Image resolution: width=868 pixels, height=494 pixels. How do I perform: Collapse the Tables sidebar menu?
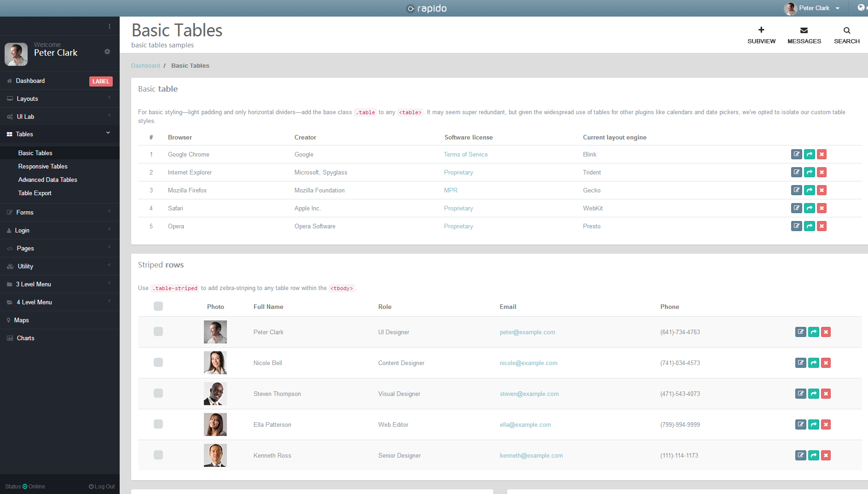click(x=60, y=134)
